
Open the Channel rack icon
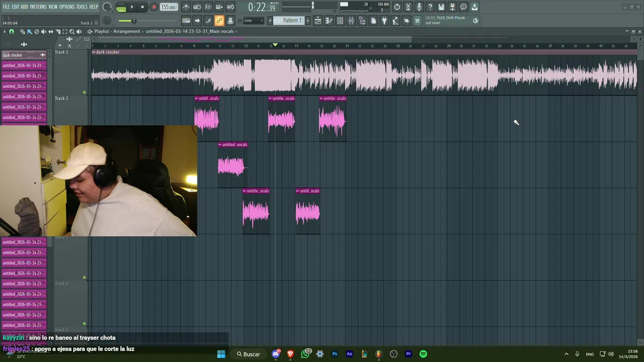pos(340,21)
